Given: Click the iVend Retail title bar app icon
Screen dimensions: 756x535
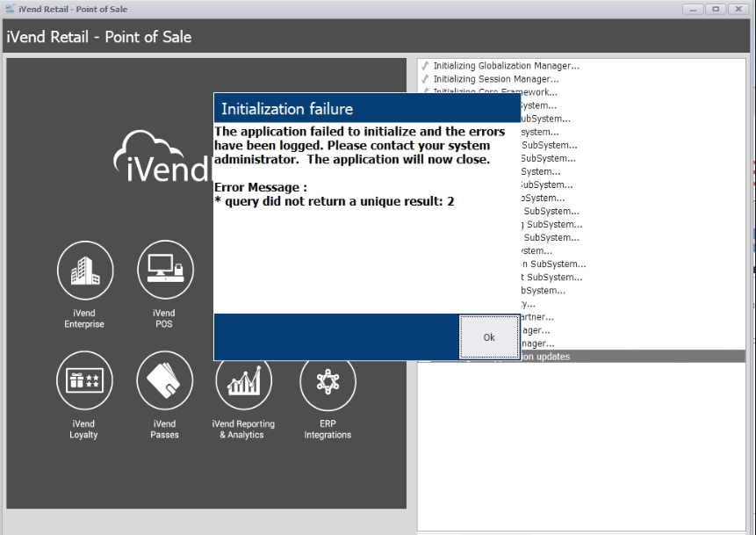Looking at the screenshot, I should tap(10, 9).
